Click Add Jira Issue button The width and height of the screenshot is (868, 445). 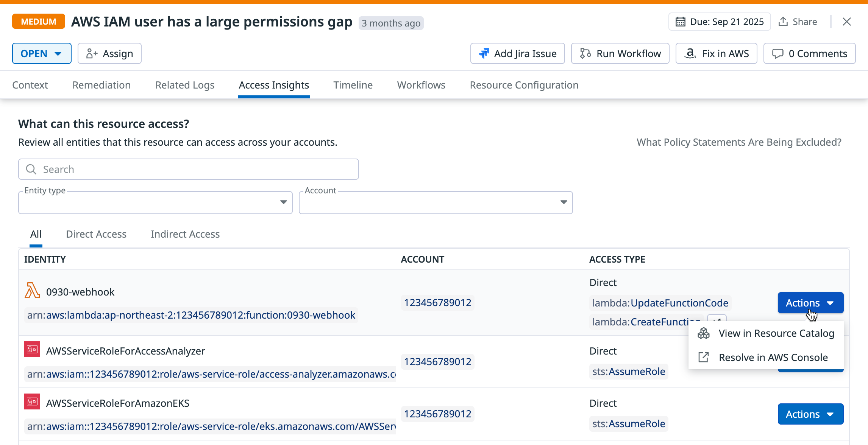click(x=517, y=53)
